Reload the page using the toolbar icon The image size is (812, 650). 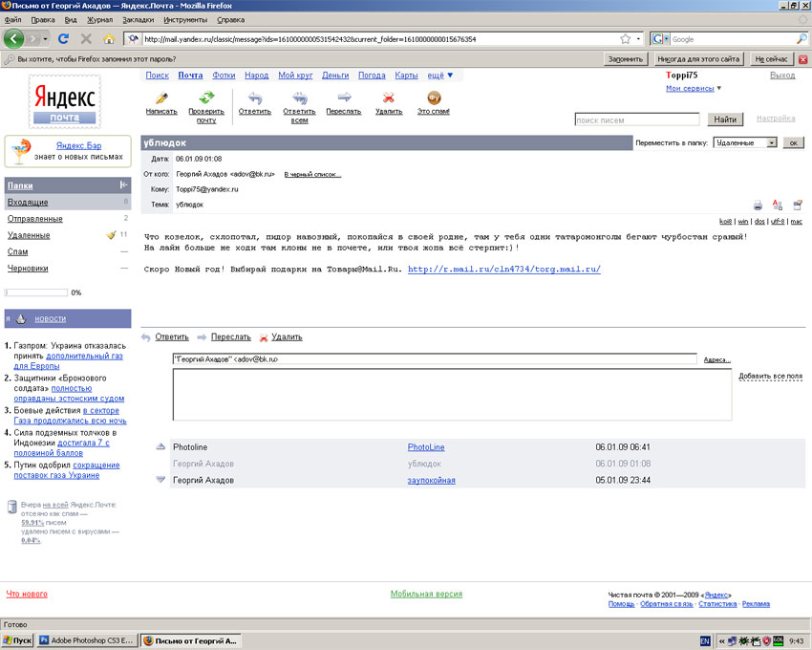pos(64,39)
